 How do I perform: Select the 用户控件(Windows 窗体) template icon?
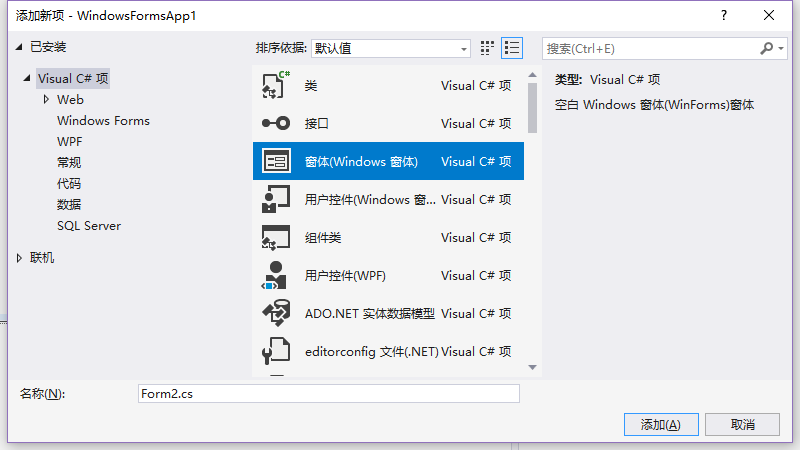tap(276, 199)
